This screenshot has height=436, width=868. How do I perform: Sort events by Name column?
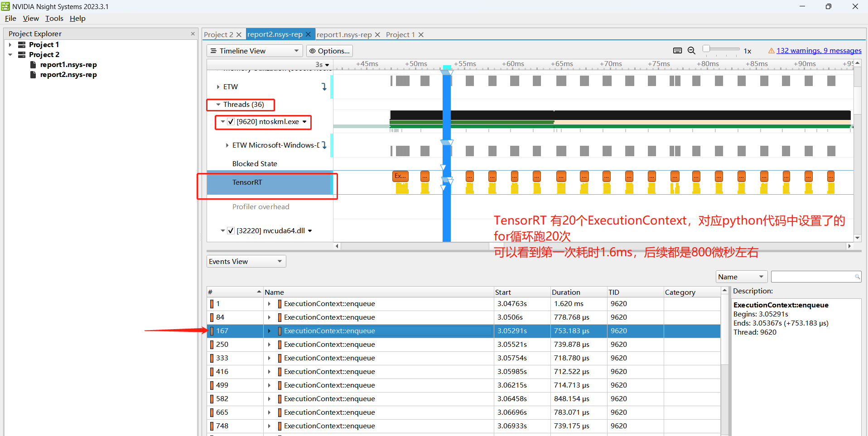click(x=378, y=292)
